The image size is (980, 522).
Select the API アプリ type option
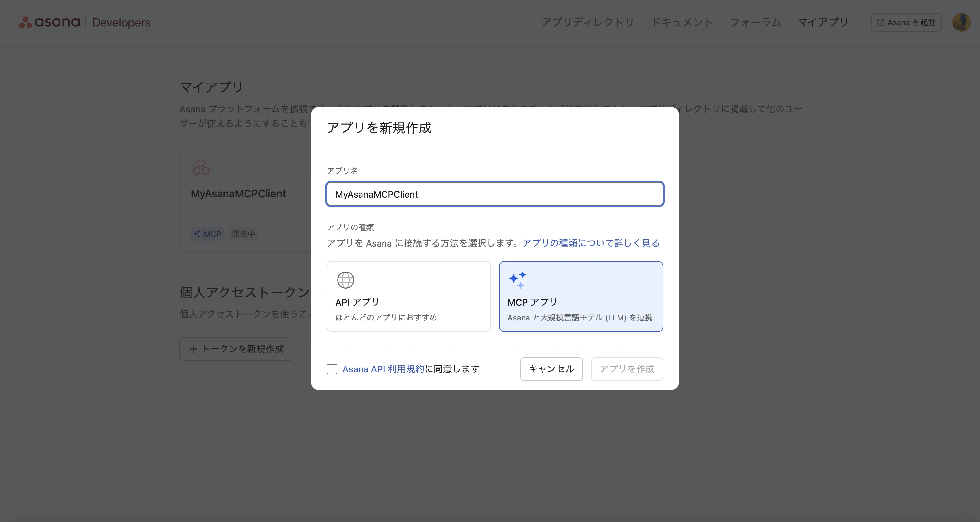pyautogui.click(x=408, y=297)
